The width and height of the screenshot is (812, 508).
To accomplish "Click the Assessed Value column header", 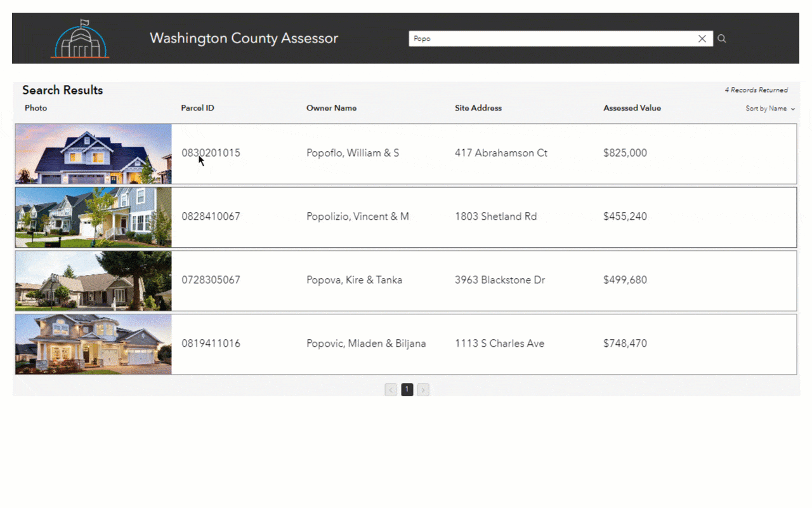I will [632, 108].
